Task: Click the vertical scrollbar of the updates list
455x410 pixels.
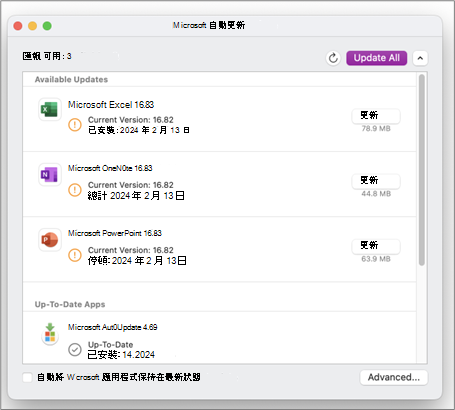Action: [x=422, y=170]
